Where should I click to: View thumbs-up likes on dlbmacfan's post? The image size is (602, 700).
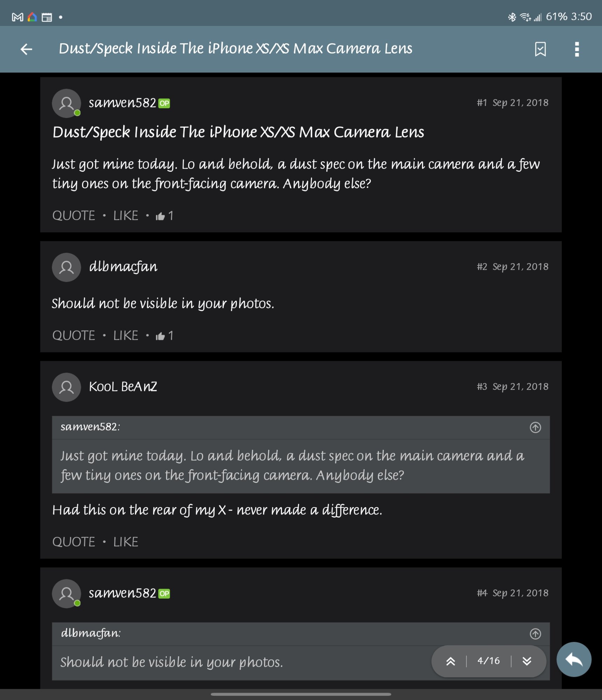pyautogui.click(x=164, y=336)
